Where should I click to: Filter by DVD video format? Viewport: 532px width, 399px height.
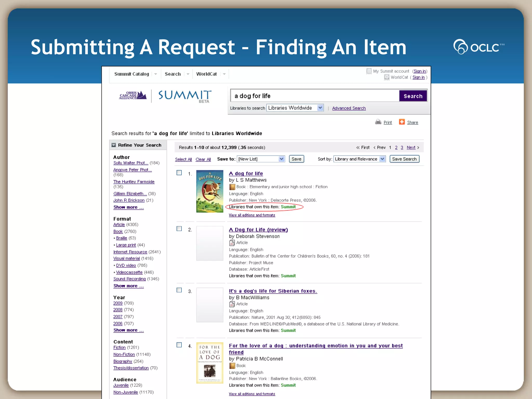click(x=126, y=265)
